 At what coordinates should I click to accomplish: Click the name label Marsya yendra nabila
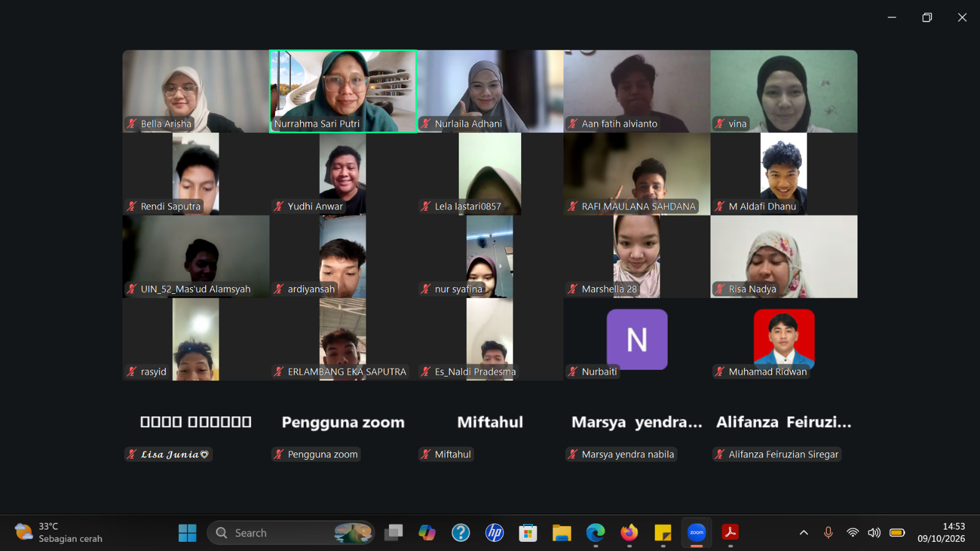(x=628, y=454)
